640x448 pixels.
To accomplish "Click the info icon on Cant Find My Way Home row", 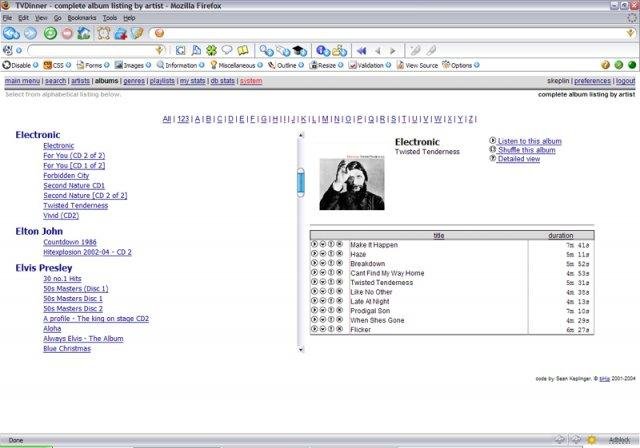I will pyautogui.click(x=331, y=272).
